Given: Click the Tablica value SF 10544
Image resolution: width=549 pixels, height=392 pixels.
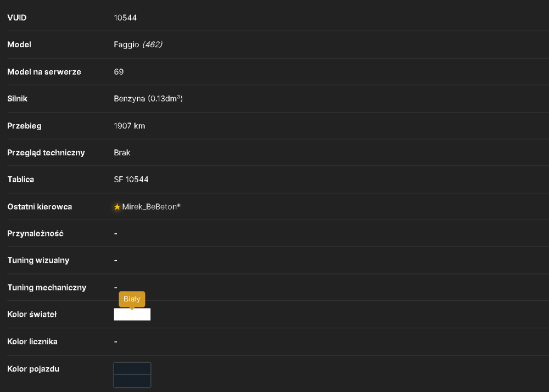Looking at the screenshot, I should click(x=131, y=180).
